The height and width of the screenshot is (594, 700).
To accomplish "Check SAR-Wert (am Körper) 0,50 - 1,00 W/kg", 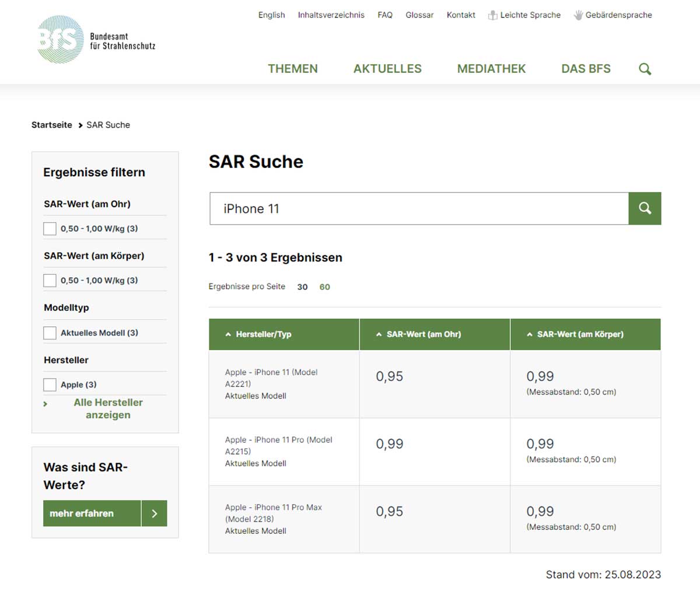I will point(50,281).
